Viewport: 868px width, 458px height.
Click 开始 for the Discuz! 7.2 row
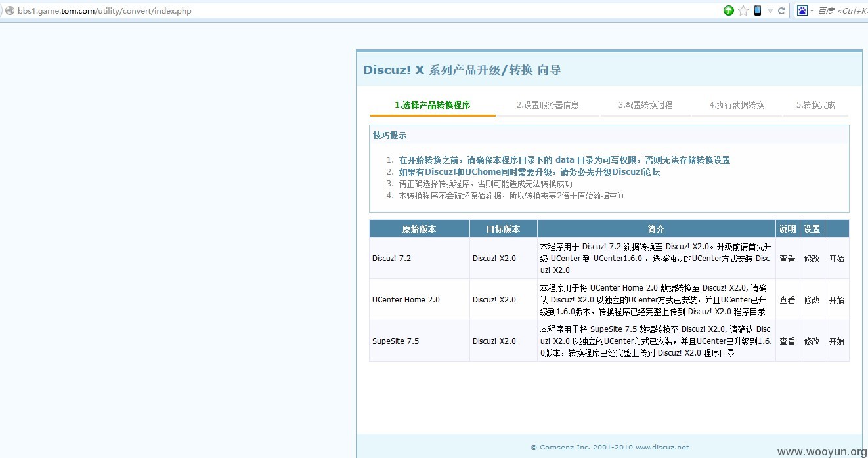click(836, 259)
